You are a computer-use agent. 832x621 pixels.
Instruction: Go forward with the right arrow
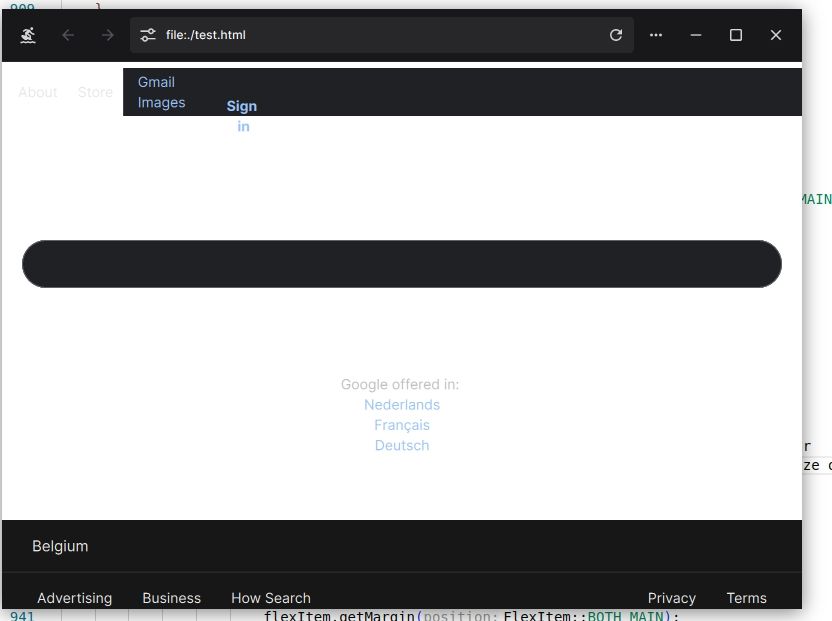(x=108, y=35)
